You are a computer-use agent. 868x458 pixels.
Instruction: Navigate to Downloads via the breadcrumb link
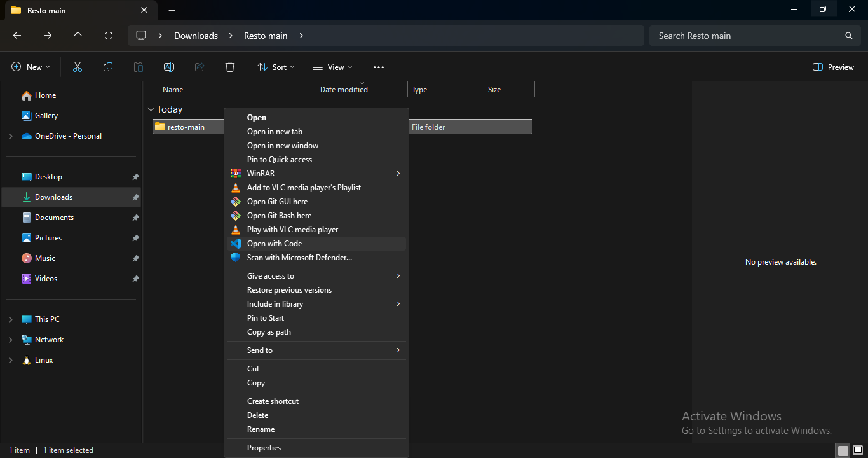196,36
